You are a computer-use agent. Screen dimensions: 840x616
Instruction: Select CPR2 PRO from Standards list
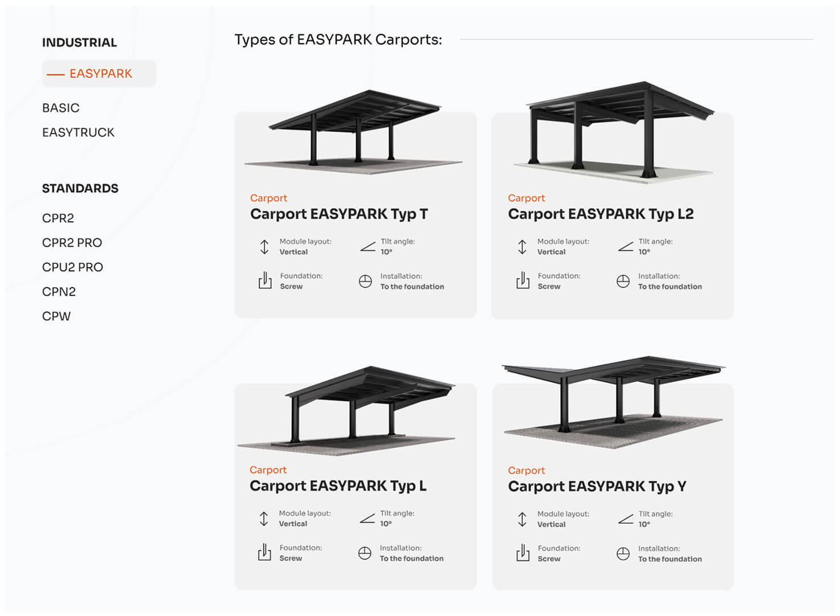pyautogui.click(x=72, y=243)
